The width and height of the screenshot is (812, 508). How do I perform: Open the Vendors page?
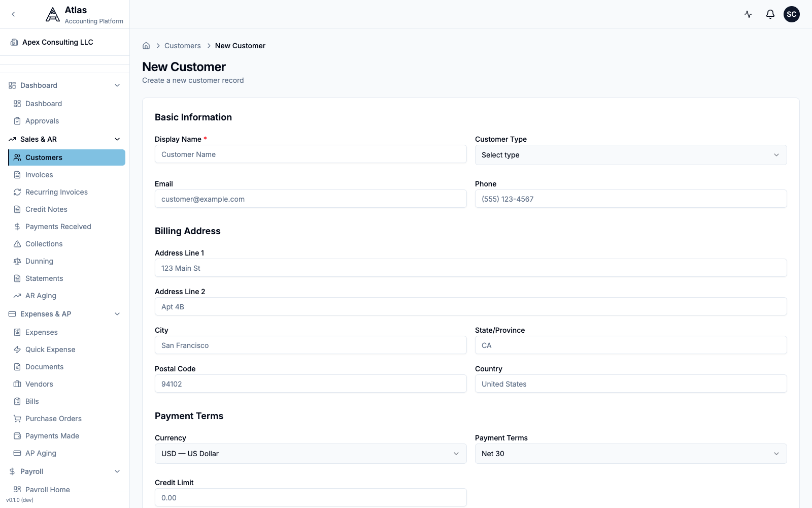click(x=67, y=384)
